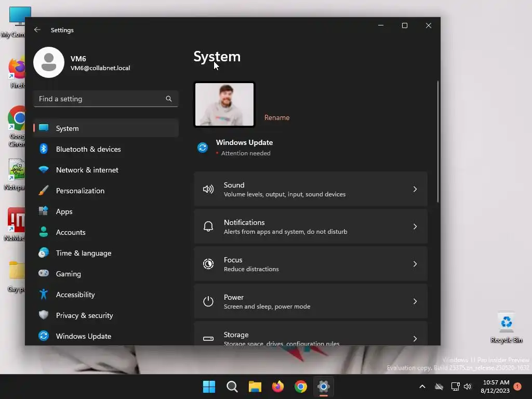532x399 pixels.
Task: Click the Rename link
Action: point(277,117)
